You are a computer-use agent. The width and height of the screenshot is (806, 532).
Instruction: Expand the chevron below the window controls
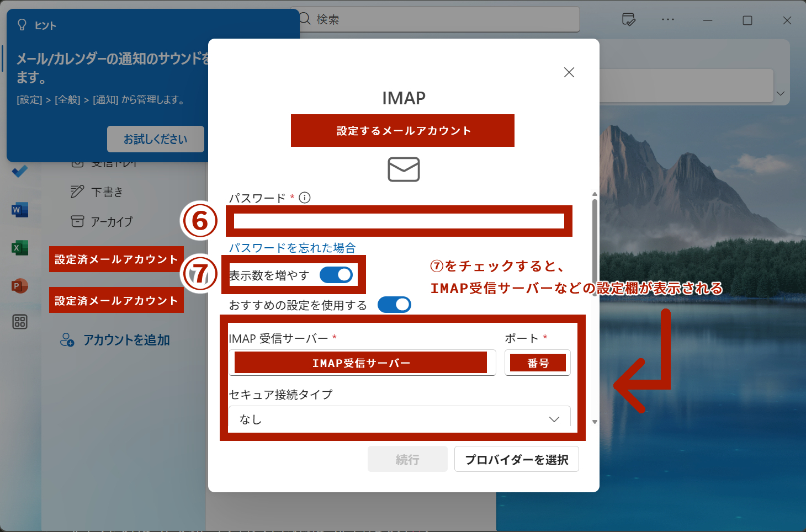click(x=781, y=93)
